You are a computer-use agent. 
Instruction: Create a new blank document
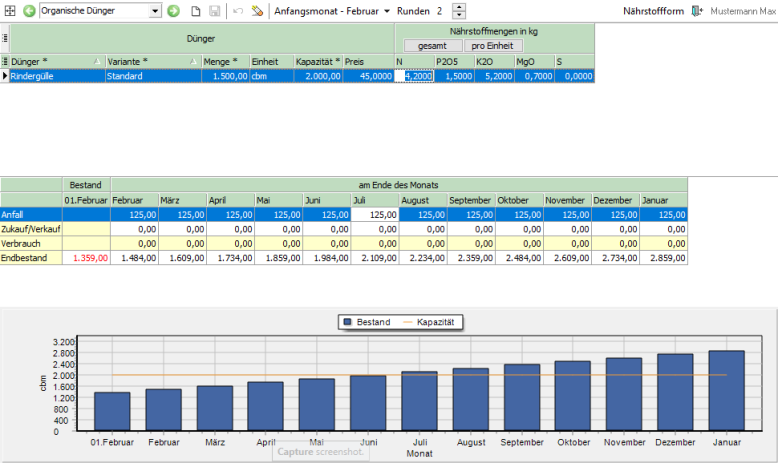click(196, 11)
